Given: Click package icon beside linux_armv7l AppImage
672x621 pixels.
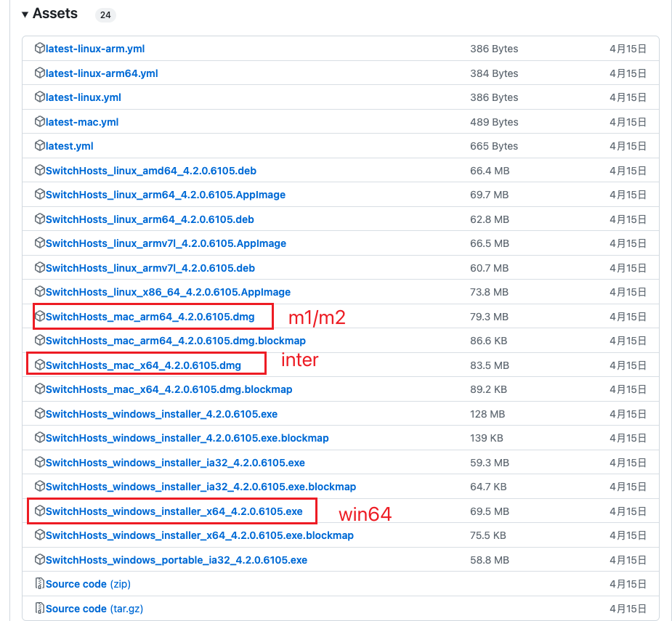Looking at the screenshot, I should pyautogui.click(x=39, y=243).
